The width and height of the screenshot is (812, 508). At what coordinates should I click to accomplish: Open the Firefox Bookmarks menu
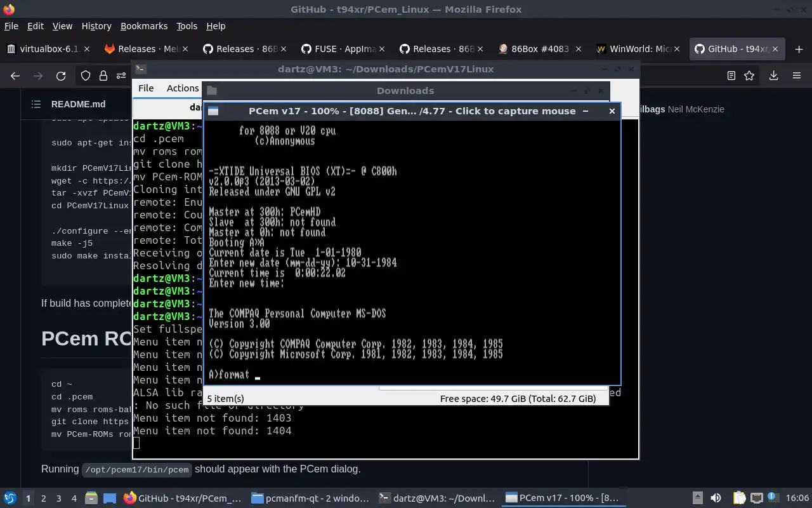[x=144, y=26]
